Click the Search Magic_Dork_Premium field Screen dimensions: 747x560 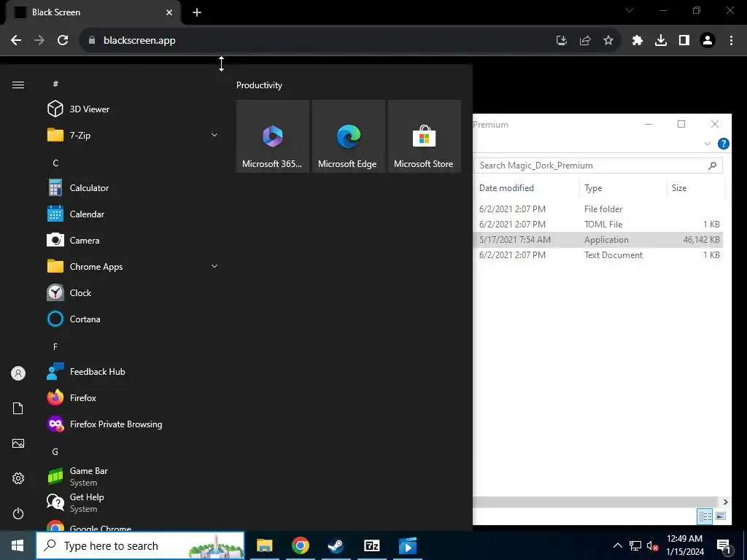(x=598, y=166)
